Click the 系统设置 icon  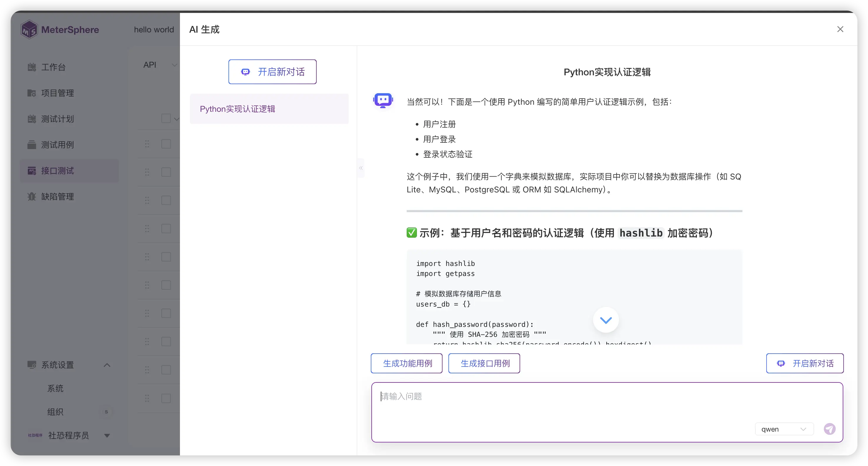point(32,365)
